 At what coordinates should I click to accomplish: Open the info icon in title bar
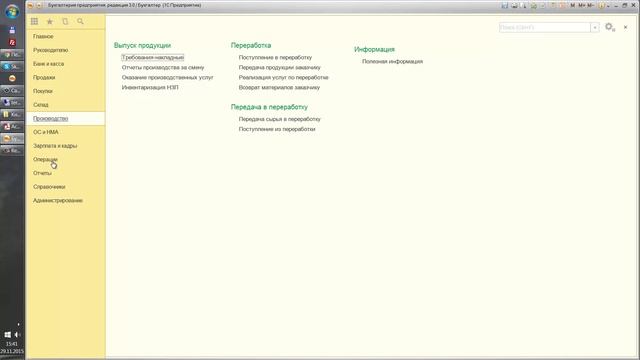click(601, 5)
